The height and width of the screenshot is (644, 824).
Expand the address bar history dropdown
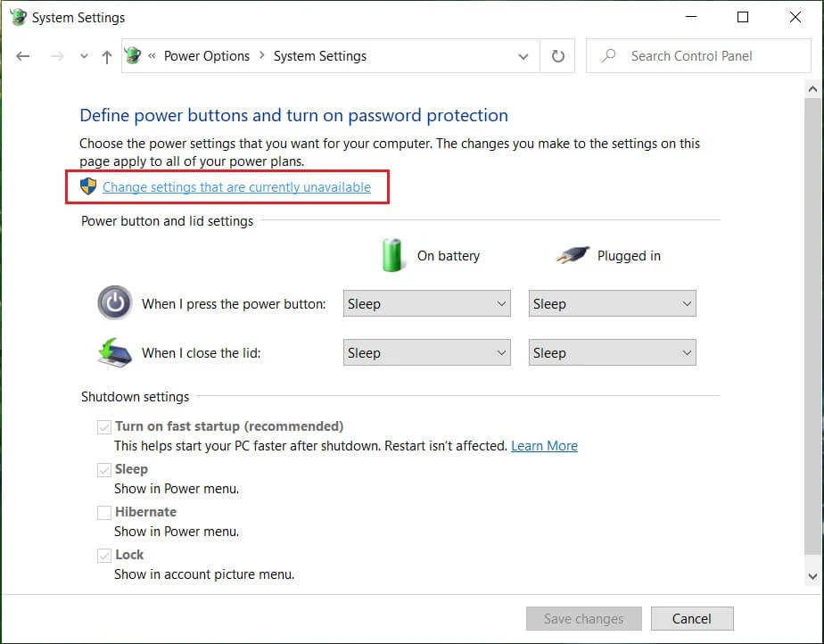point(523,56)
